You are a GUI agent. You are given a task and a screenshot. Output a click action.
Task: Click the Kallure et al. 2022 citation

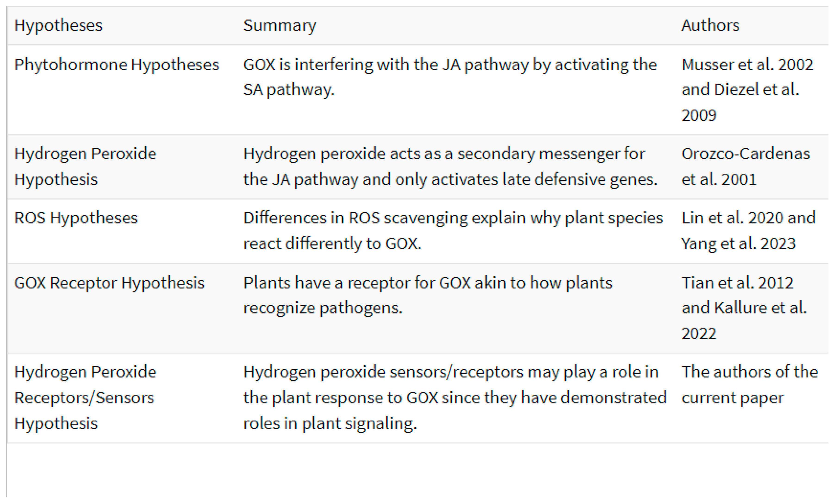tap(744, 320)
